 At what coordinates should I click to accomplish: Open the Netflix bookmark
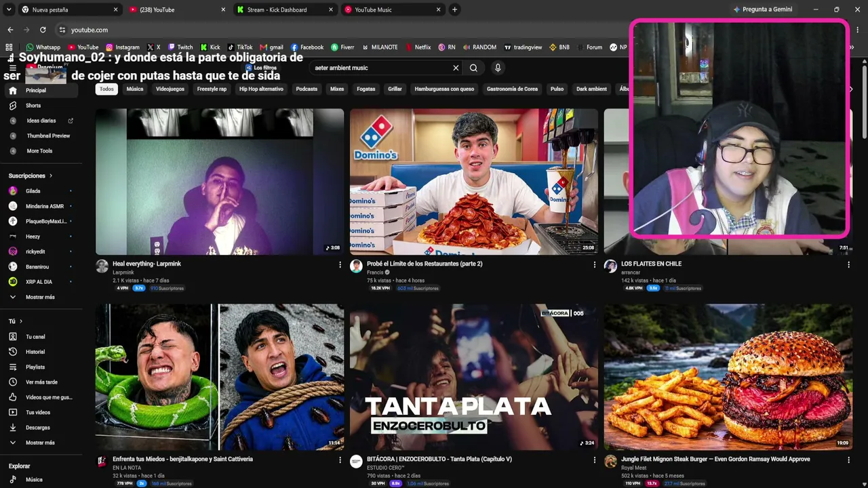click(418, 47)
